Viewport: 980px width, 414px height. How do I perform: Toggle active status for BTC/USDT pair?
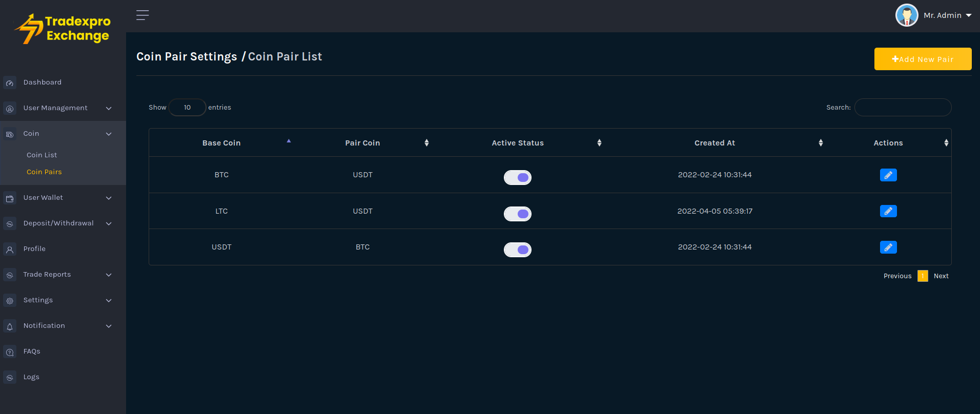[x=517, y=177]
